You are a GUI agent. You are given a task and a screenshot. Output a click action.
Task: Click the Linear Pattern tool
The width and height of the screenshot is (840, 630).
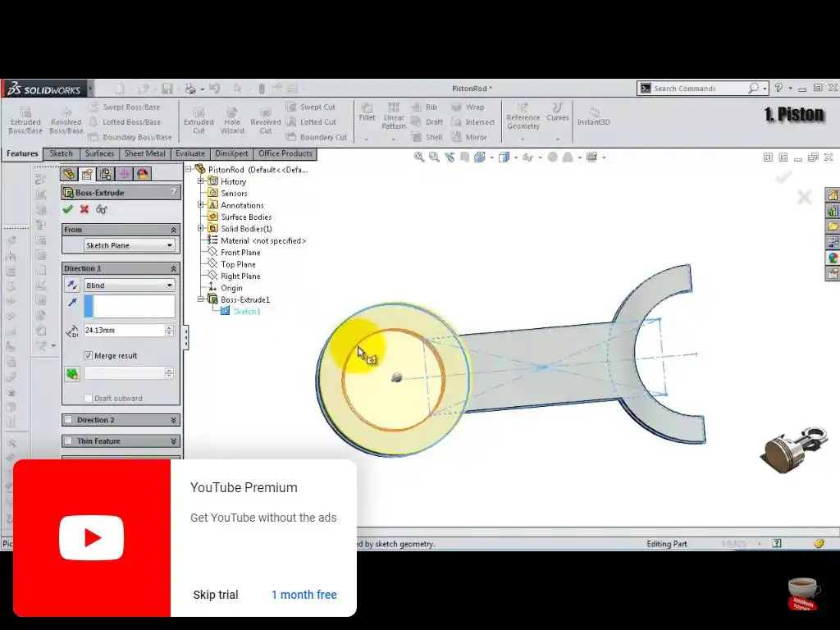394,116
